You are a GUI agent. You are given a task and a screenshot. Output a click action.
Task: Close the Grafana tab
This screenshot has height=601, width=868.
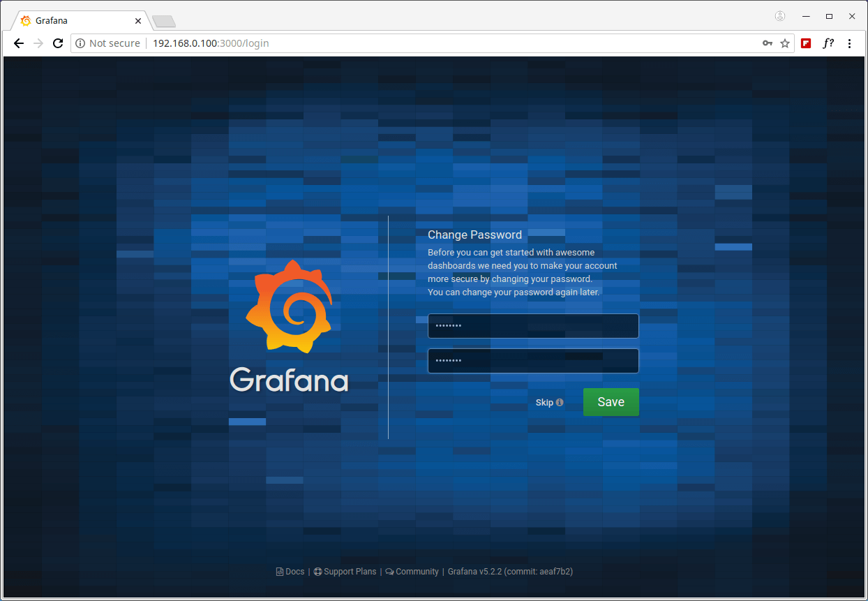[x=138, y=21]
